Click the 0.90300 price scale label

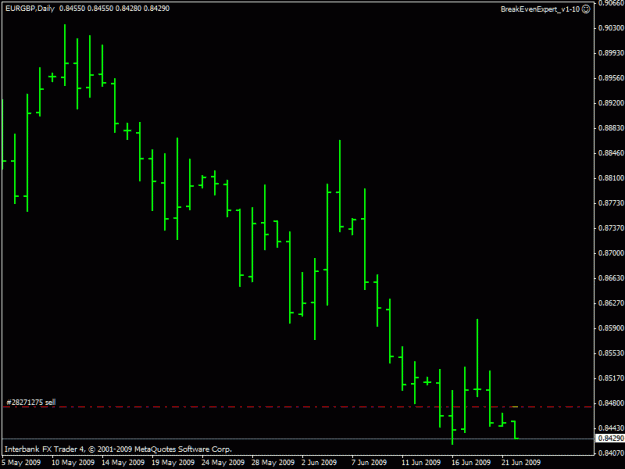point(611,28)
